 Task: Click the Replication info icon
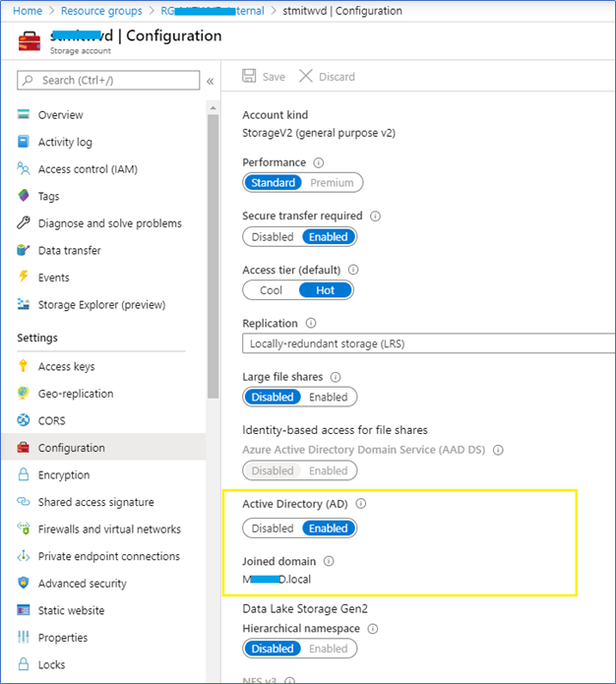[311, 323]
